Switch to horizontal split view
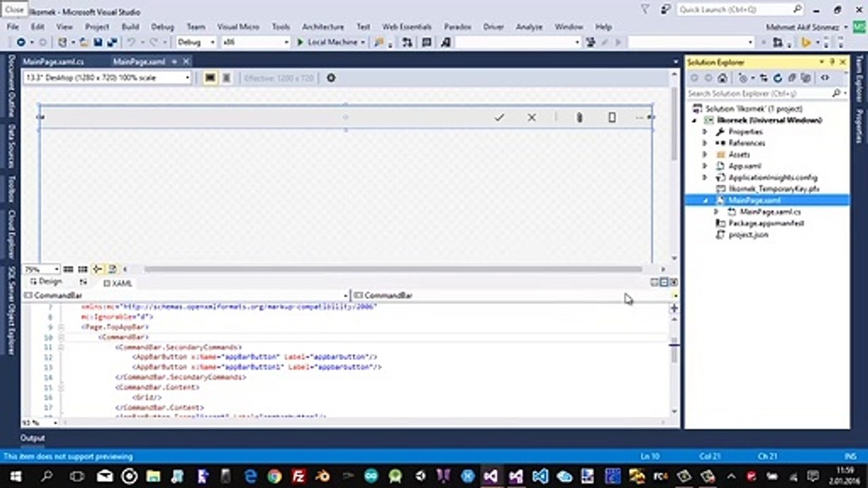 tap(664, 282)
